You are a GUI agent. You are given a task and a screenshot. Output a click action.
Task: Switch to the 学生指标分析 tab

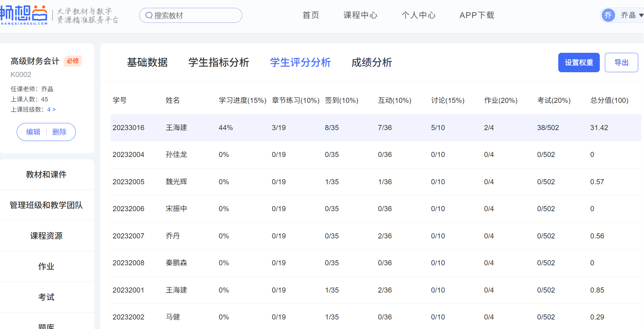[x=219, y=62]
